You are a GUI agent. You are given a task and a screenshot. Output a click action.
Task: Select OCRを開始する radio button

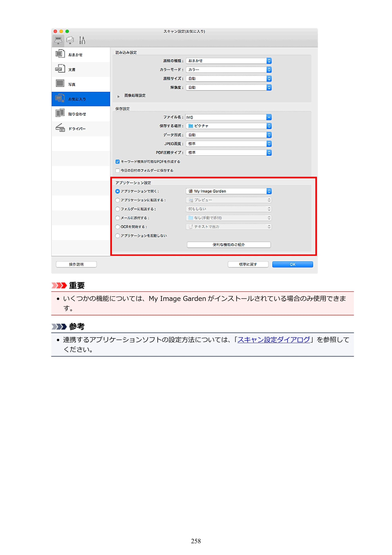click(117, 227)
